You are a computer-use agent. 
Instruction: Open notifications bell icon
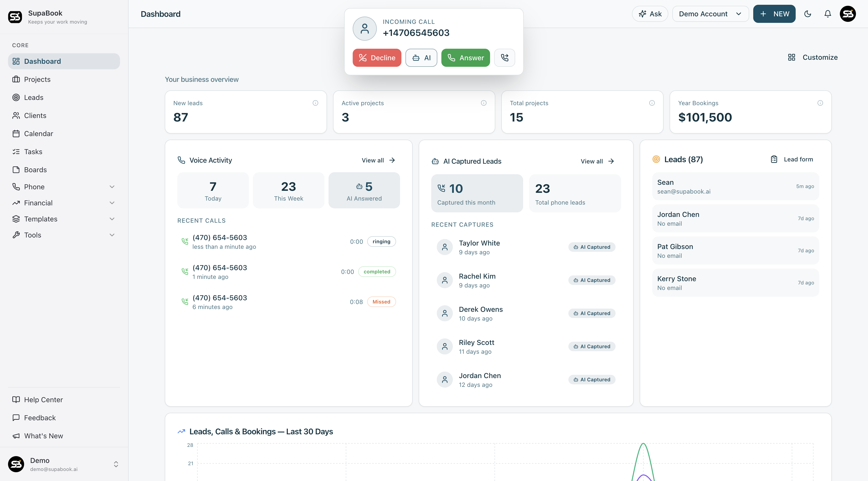tap(828, 14)
